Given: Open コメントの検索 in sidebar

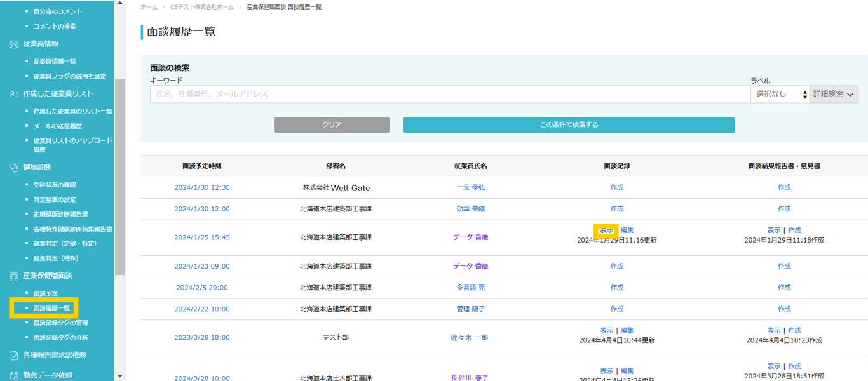Looking at the screenshot, I should point(55,26).
